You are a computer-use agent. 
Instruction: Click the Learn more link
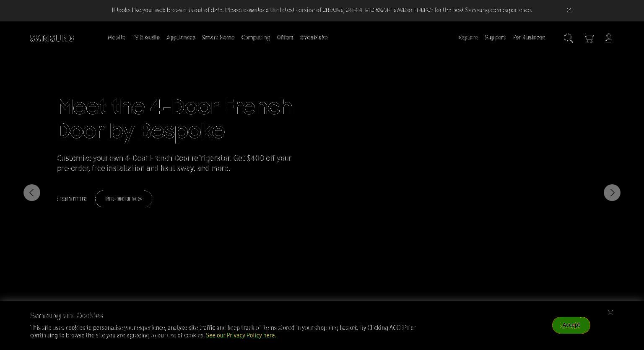tap(72, 199)
